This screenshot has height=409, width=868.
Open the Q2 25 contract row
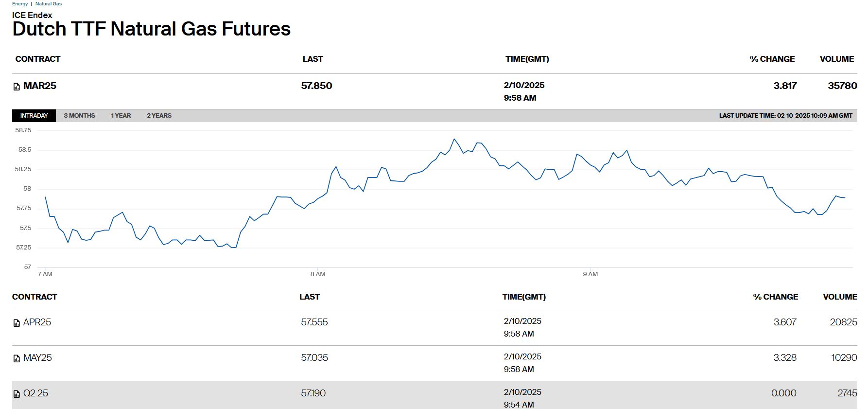(x=35, y=393)
